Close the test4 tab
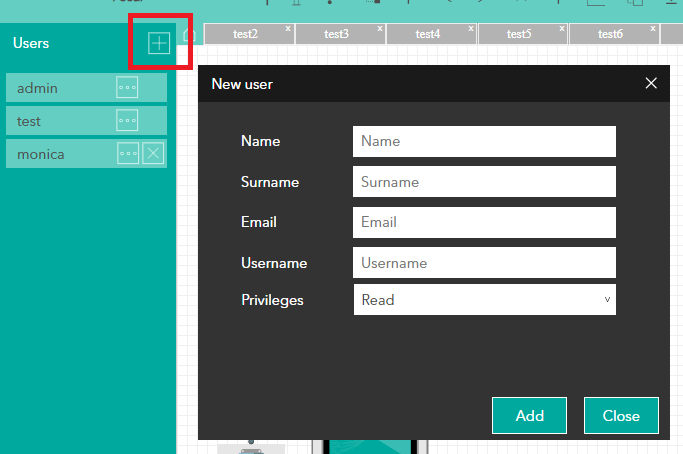 coord(471,29)
